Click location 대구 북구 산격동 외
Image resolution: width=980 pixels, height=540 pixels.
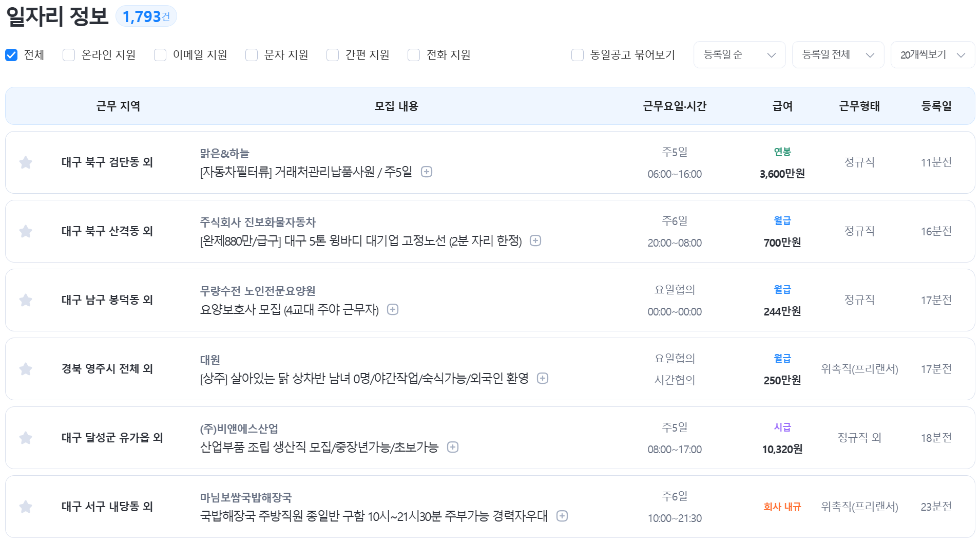(107, 231)
